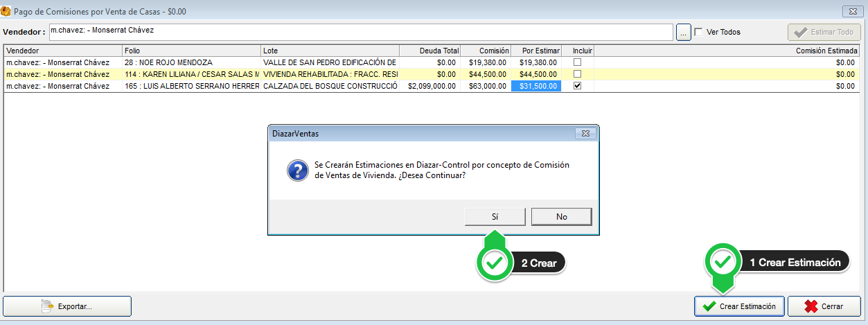This screenshot has width=868, height=325.
Task: Click the Comisión Estimada column header
Action: [726, 51]
